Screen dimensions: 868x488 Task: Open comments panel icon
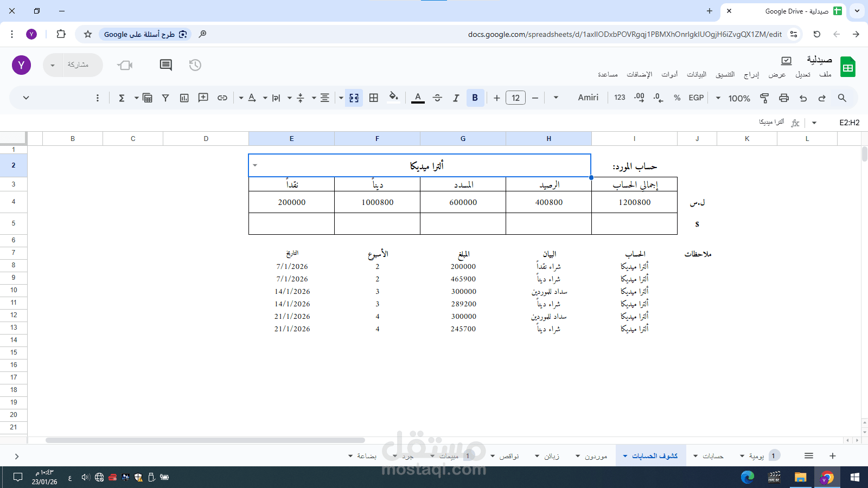[166, 65]
